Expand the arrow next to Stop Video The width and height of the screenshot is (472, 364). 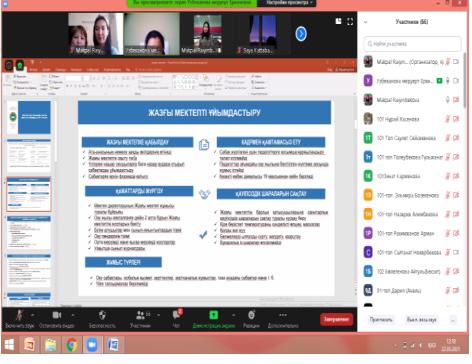tap(73, 315)
